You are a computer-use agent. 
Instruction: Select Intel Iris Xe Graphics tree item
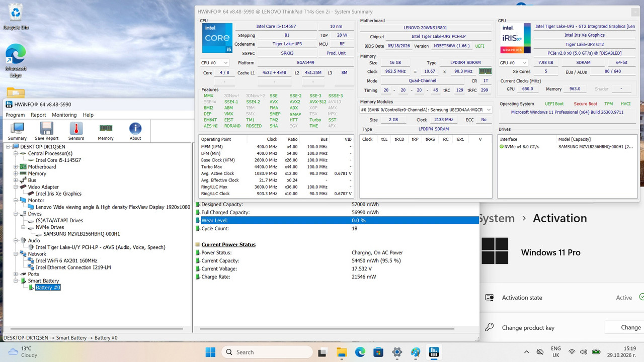pyautogui.click(x=58, y=194)
